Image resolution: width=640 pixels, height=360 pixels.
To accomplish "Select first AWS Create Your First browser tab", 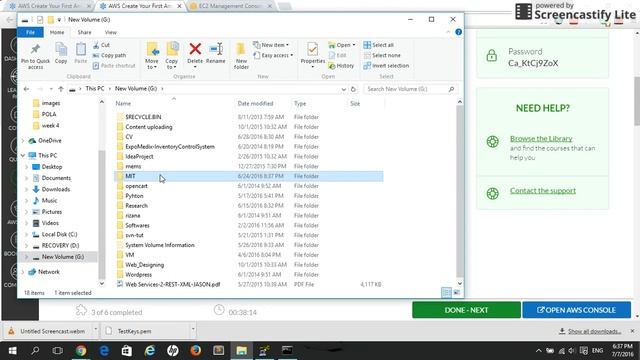I will (49, 6).
